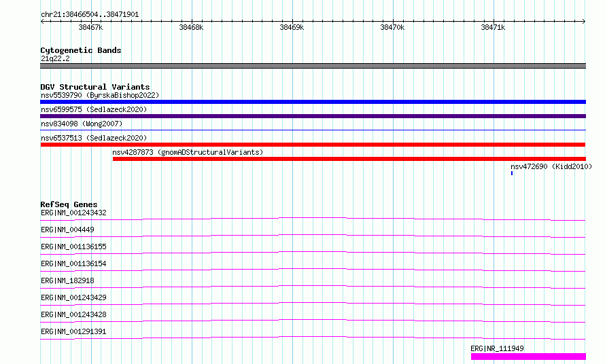Click the ERG|NM_001136154 transcript label
The width and height of the screenshot is (605, 364).
pyautogui.click(x=73, y=263)
